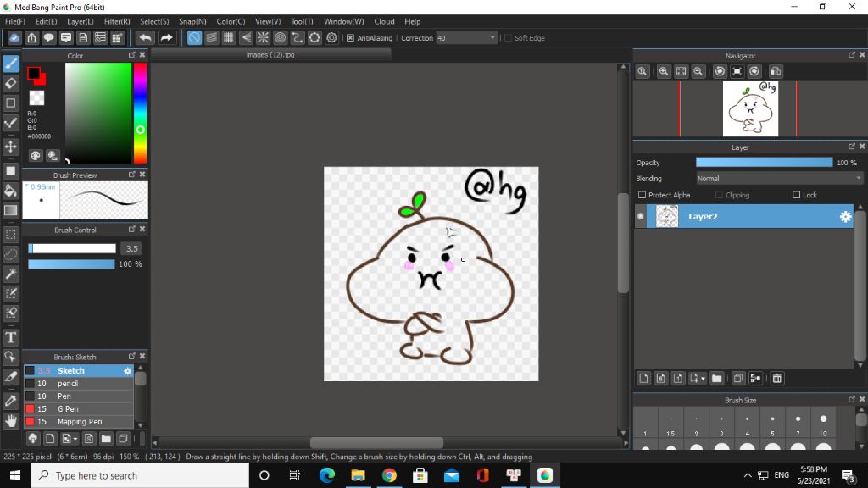Screen dimensions: 868x488
Task: Open Sketch brush settings gear
Action: point(127,371)
